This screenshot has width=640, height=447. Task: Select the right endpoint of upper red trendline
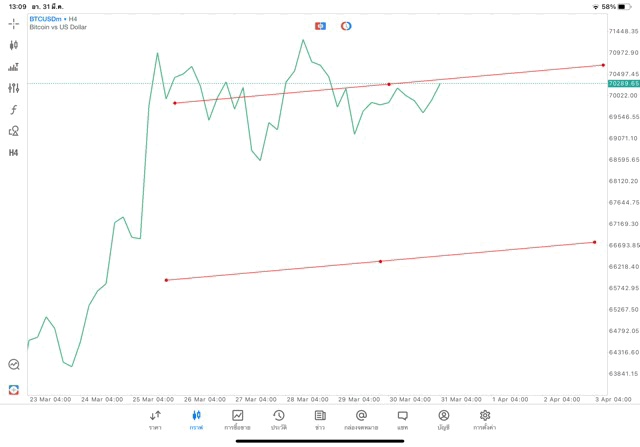coord(603,65)
